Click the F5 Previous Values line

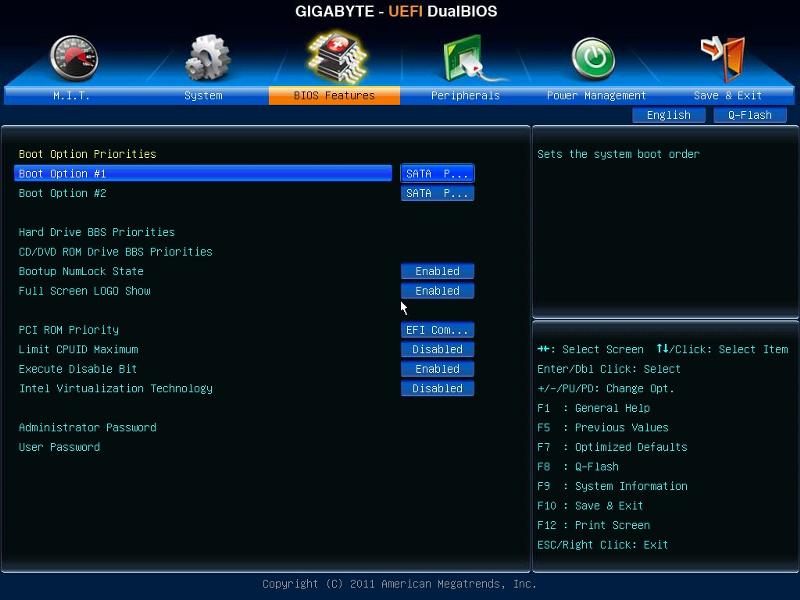[x=603, y=428]
